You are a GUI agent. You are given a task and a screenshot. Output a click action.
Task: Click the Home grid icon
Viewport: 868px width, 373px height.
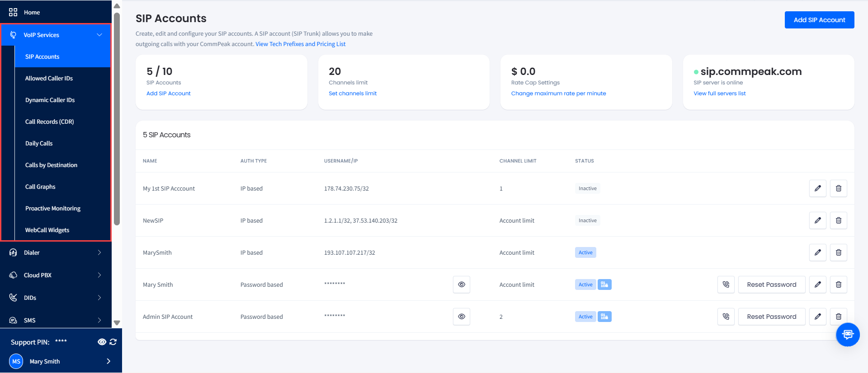pyautogui.click(x=13, y=12)
